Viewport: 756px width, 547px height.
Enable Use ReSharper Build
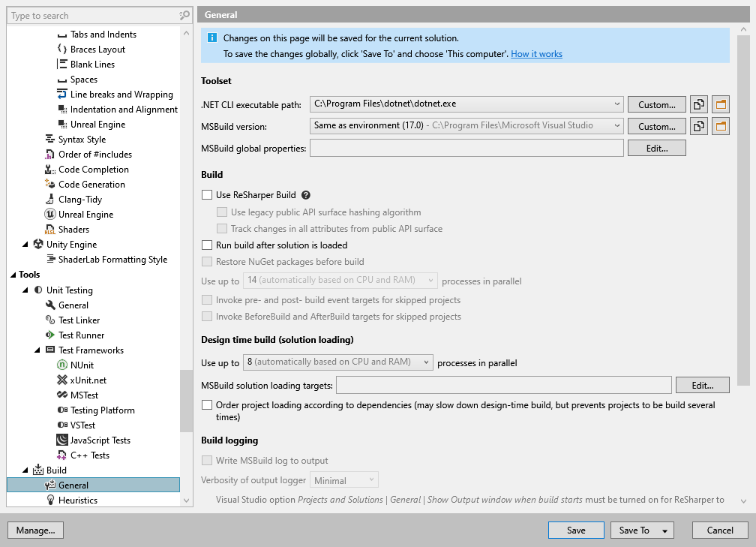click(x=205, y=195)
